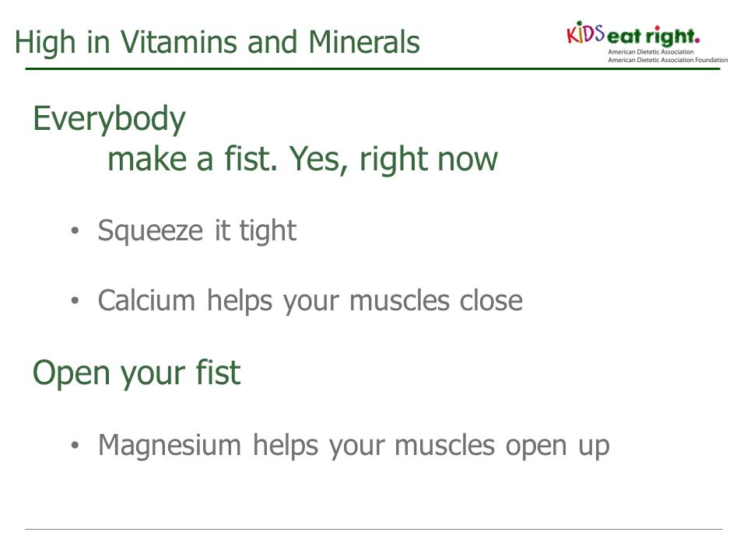Click the phrase 'muscles close'

click(x=436, y=301)
